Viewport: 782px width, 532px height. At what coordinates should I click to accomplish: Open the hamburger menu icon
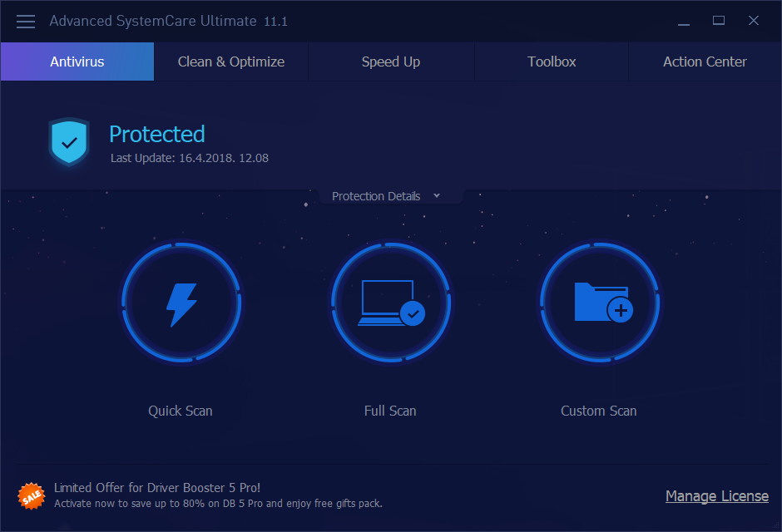26,22
